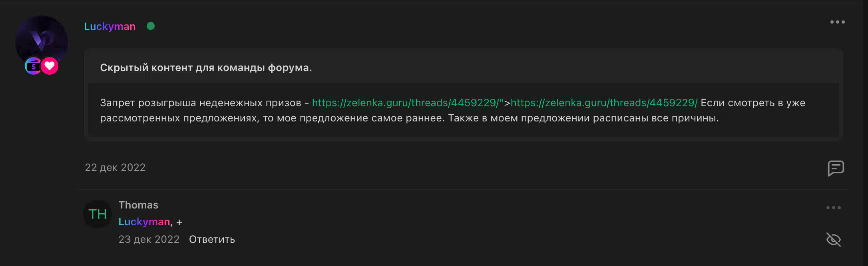Click the post date 22 дек 2022
This screenshot has width=868, height=266.
click(x=115, y=167)
